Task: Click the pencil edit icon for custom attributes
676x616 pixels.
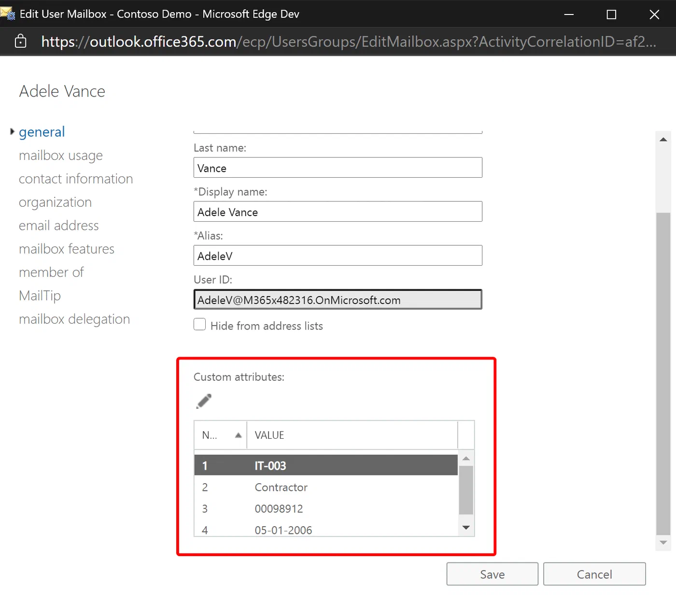Action: pyautogui.click(x=204, y=401)
